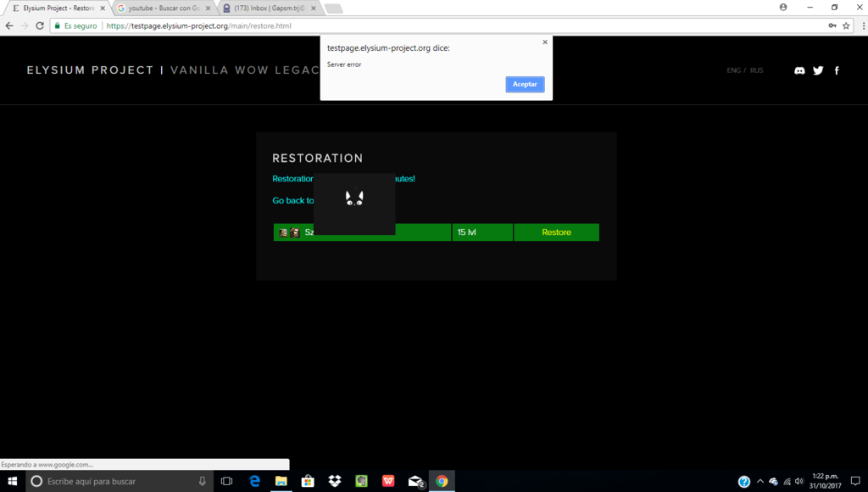The image size is (868, 492).
Task: Open Microsoft Edge from the taskbar
Action: tap(253, 481)
